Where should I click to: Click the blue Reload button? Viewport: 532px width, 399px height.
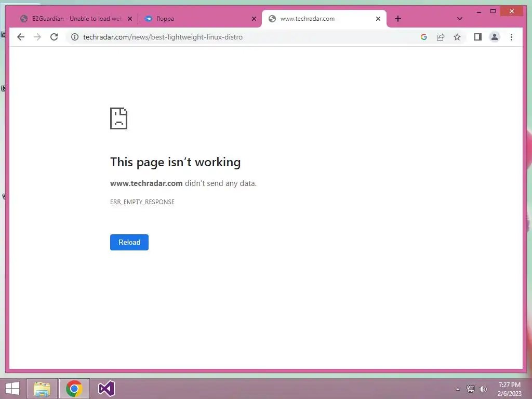pyautogui.click(x=129, y=242)
